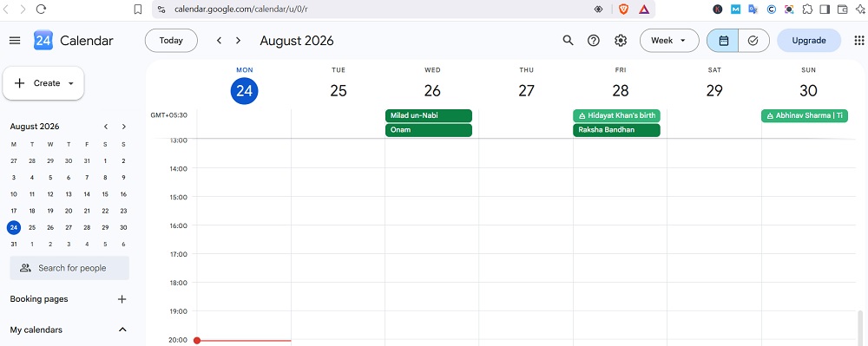This screenshot has height=346, width=868.
Task: Click the Google Calendar logo
Action: pos(43,41)
